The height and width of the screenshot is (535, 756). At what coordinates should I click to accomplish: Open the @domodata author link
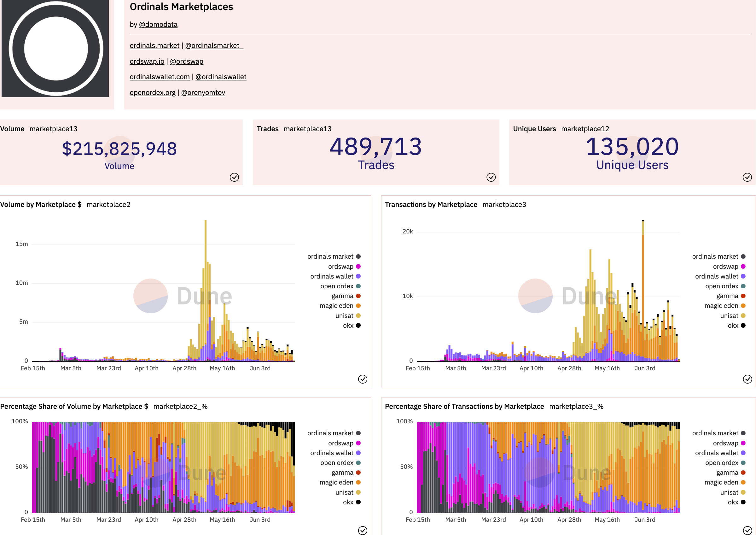click(158, 24)
